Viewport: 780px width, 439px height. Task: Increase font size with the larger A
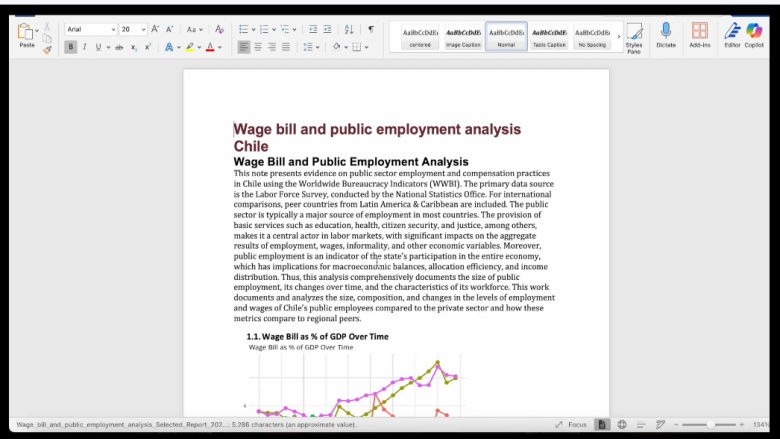[x=156, y=30]
